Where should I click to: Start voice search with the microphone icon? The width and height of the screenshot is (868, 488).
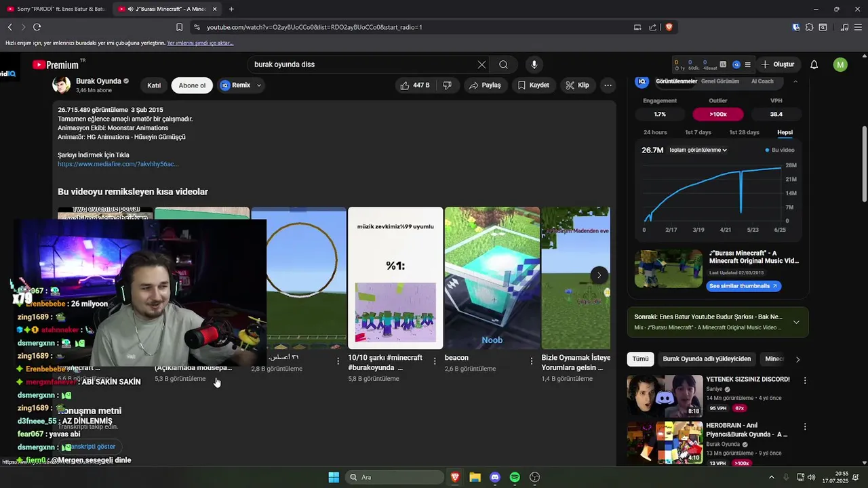(x=534, y=64)
